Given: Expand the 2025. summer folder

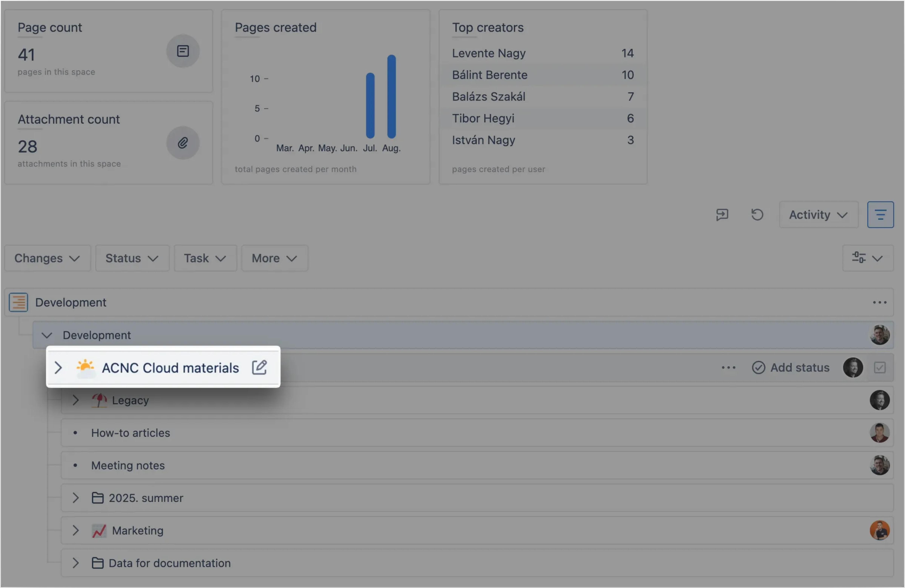Looking at the screenshot, I should pyautogui.click(x=76, y=498).
